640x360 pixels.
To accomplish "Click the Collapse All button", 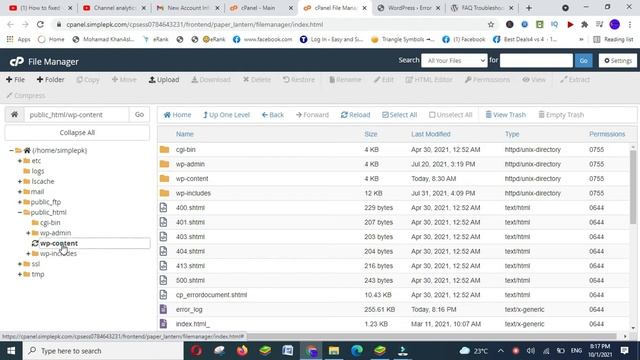I will click(x=77, y=133).
